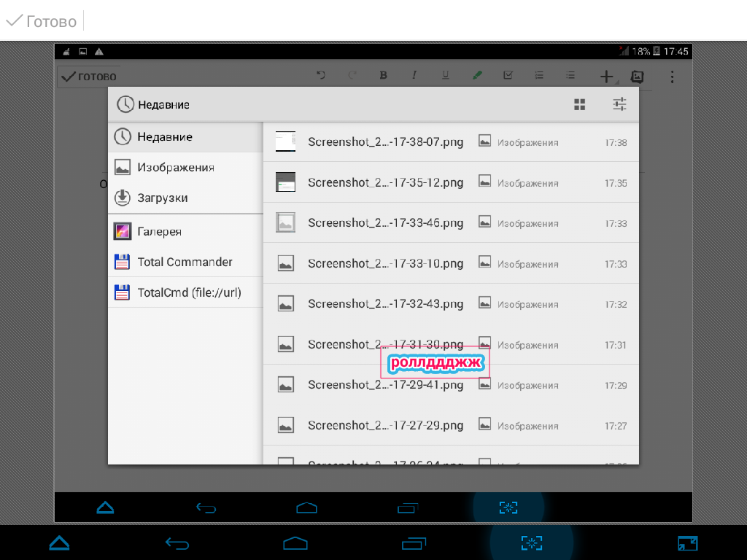Select Недавние in the picker sidebar
The image size is (747, 560).
tap(185, 136)
